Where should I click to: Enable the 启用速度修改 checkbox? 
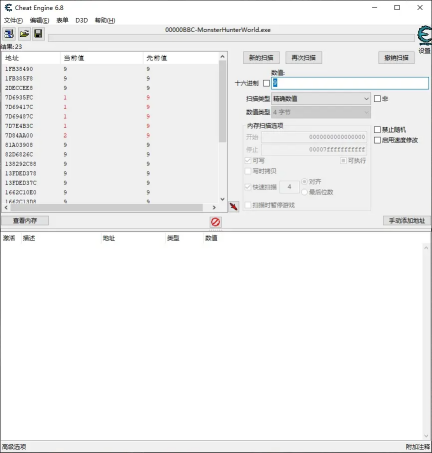click(377, 140)
